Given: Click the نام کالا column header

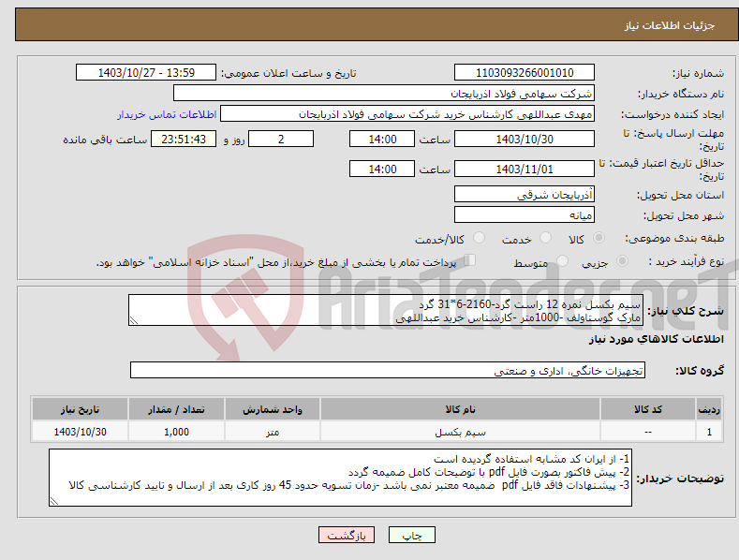Looking at the screenshot, I should point(460,409).
